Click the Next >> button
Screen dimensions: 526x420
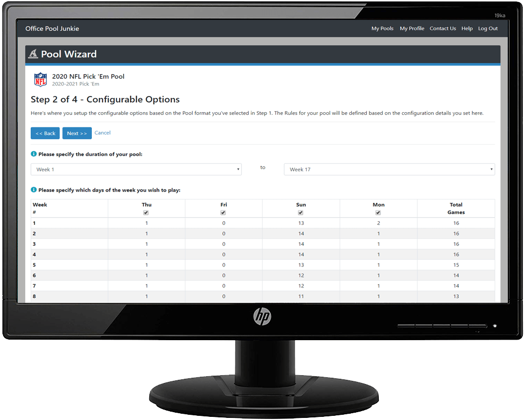coord(77,133)
